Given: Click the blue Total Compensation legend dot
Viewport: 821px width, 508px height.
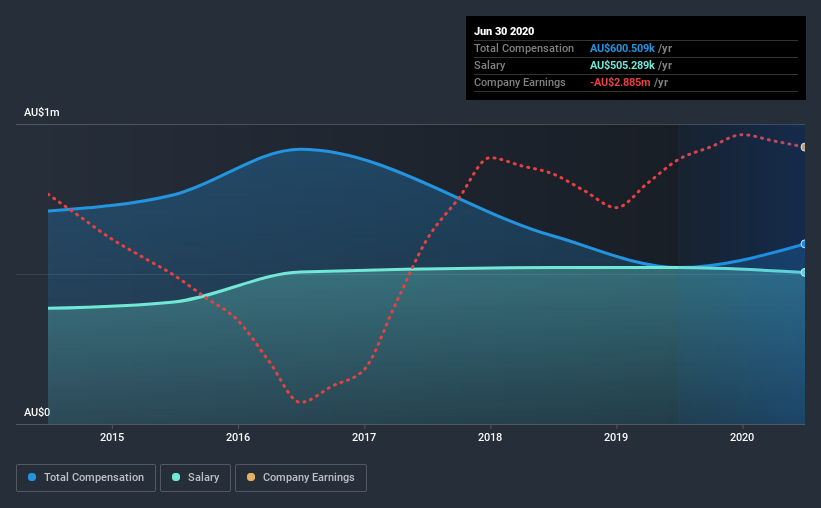Looking at the screenshot, I should [x=32, y=477].
